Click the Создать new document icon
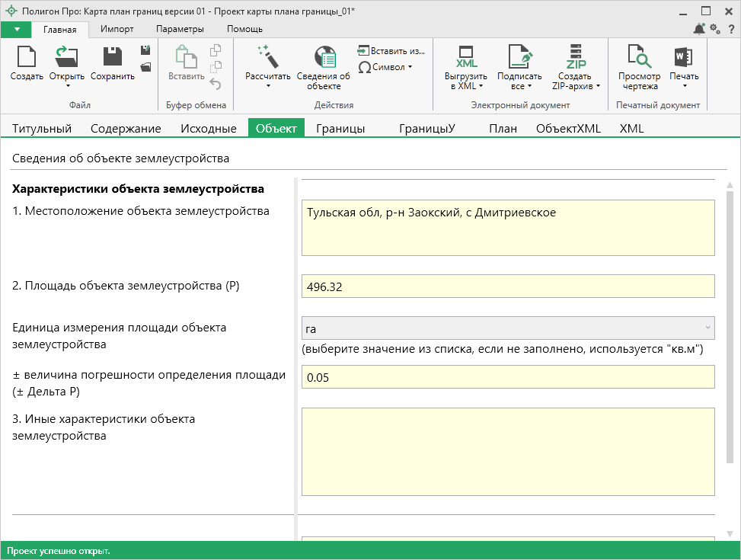 [27, 58]
